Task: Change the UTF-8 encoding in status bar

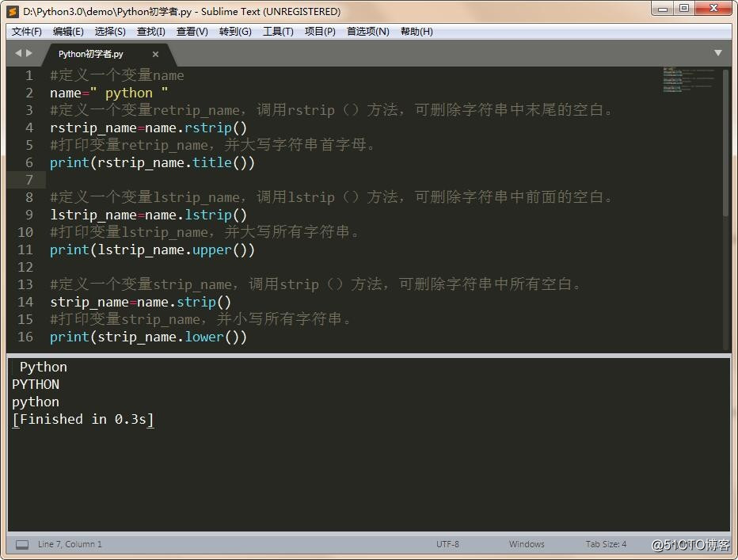Action: click(x=447, y=544)
